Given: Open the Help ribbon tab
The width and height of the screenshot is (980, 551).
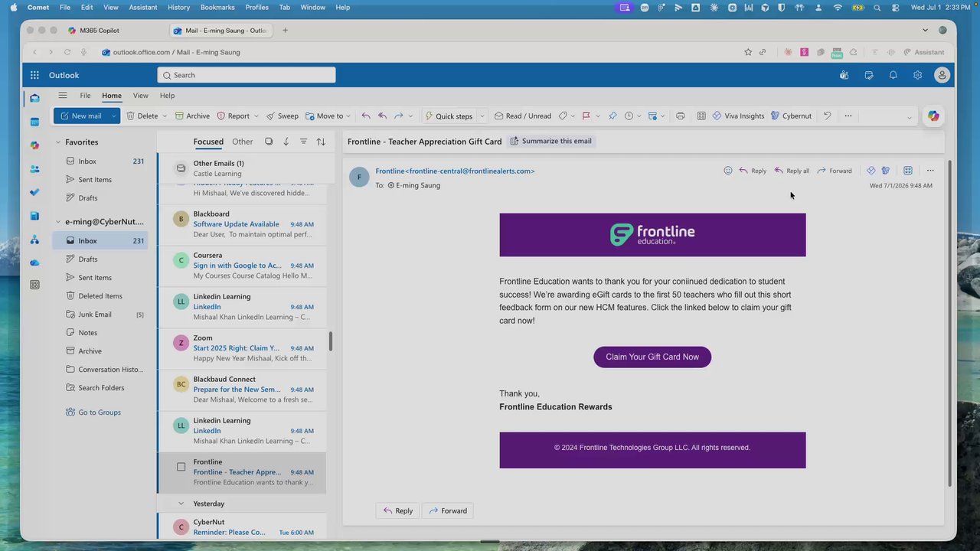Looking at the screenshot, I should click(x=167, y=96).
